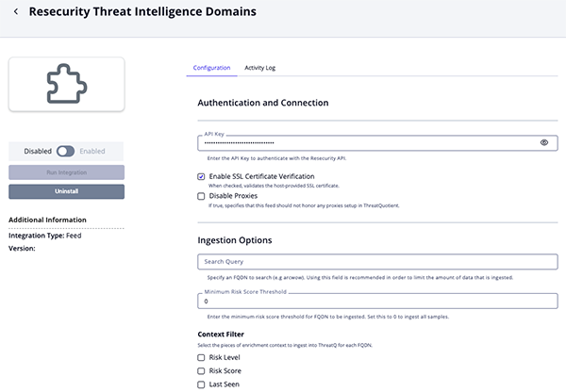Click the Disabled label beside the switch

[x=38, y=151]
